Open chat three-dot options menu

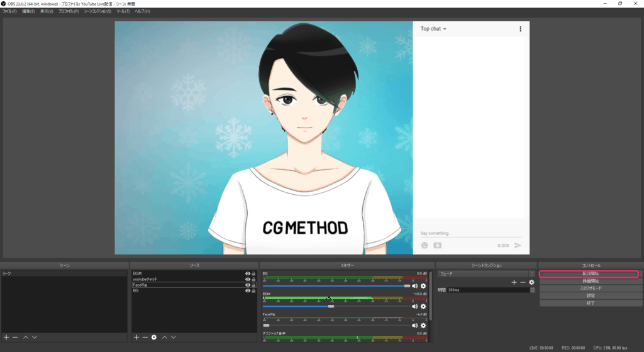pyautogui.click(x=520, y=29)
